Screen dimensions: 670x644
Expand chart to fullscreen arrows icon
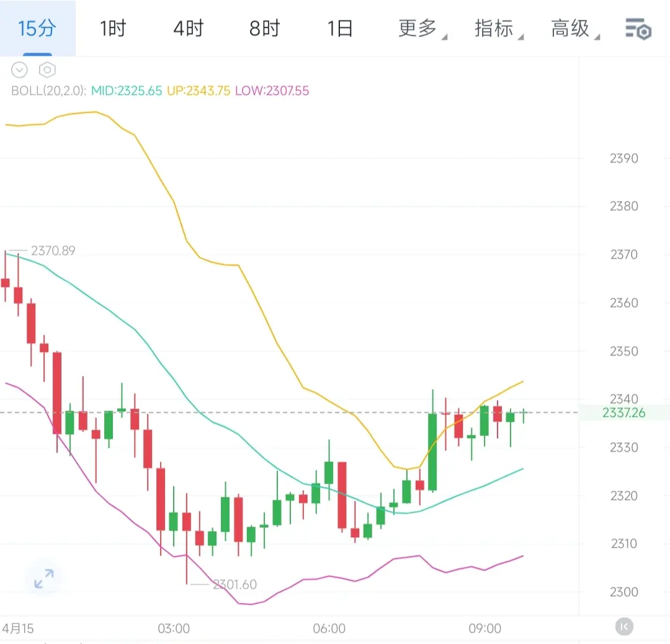pos(43,579)
